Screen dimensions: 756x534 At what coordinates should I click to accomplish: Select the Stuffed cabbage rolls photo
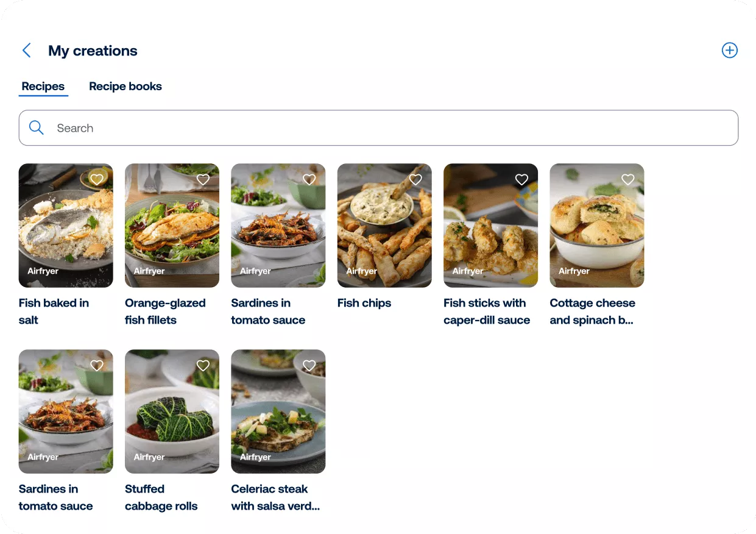coord(172,418)
